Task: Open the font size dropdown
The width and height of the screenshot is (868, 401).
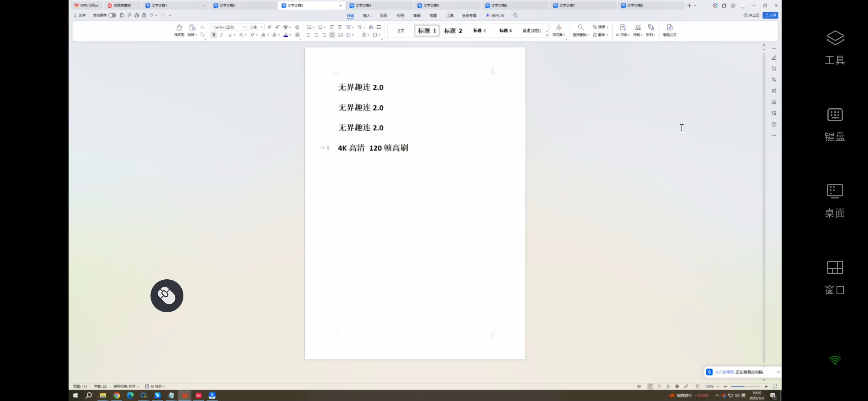Action: pyautogui.click(x=261, y=27)
